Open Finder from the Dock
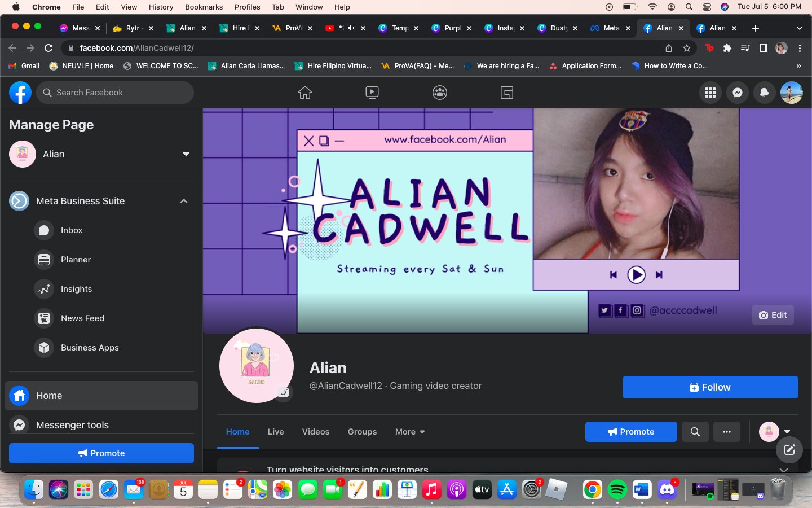 pyautogui.click(x=34, y=489)
